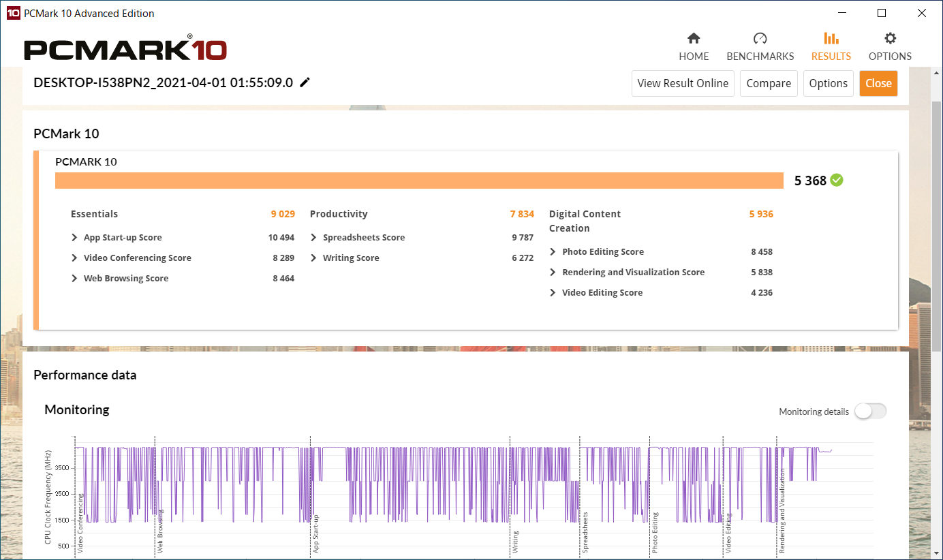Maximize the PCMark 10 window
Viewport: 943px width, 560px height.
882,13
